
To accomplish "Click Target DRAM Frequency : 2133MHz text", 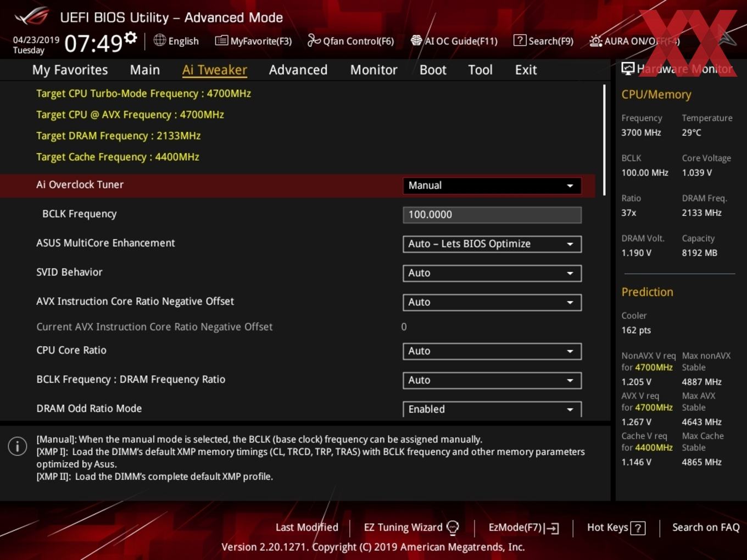I will click(118, 136).
